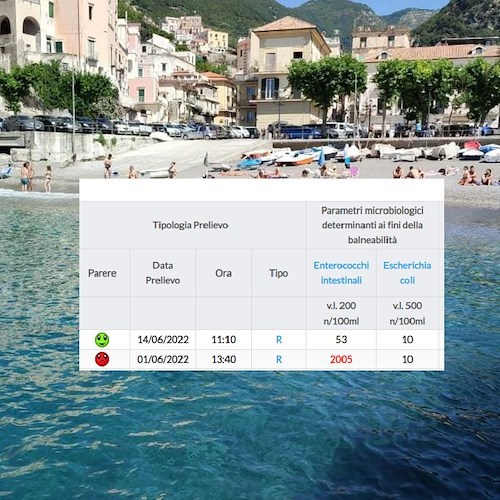This screenshot has width=500, height=500.
Task: Open the Enterococchi intestinali link
Action: [x=341, y=273]
